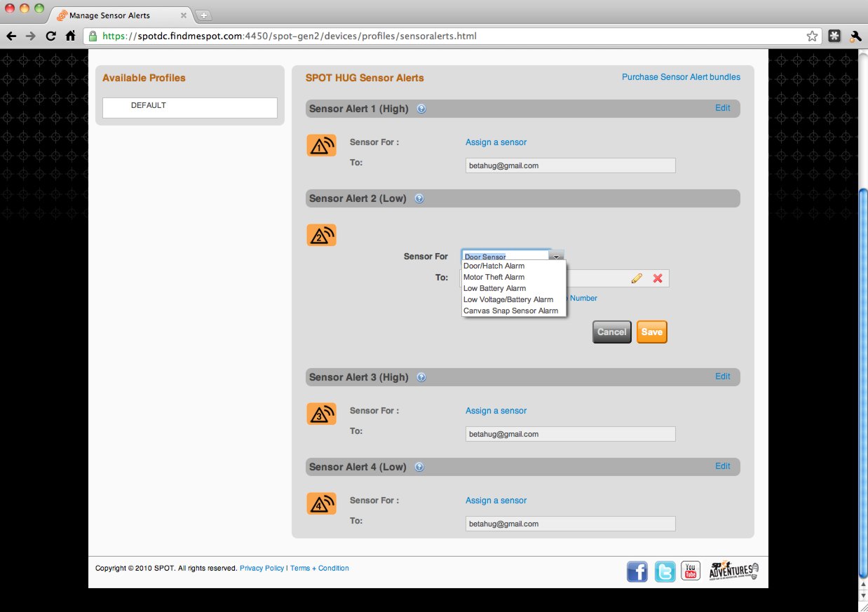The width and height of the screenshot is (868, 612).
Task: Click Assign a sensor under Sensor Alert 3
Action: (x=496, y=411)
